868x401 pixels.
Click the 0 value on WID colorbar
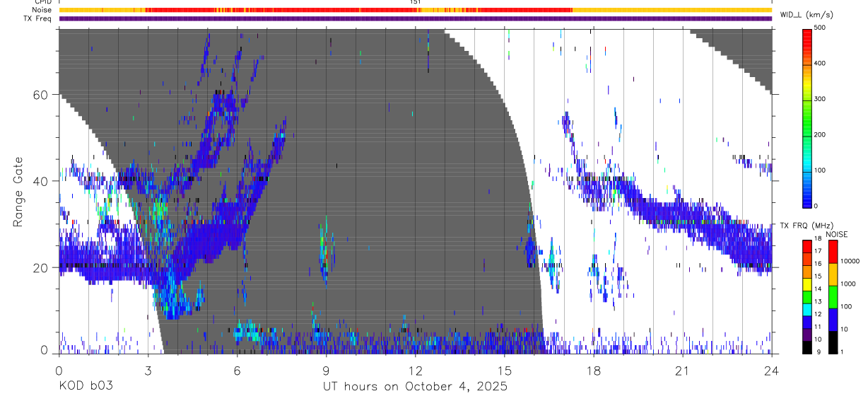[817, 206]
